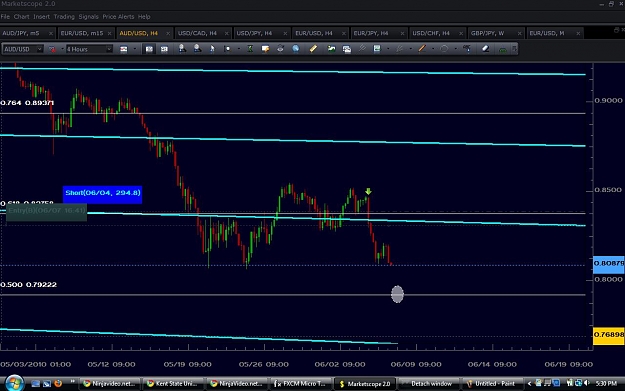
Task: Open the Signals menu
Action: (x=88, y=17)
